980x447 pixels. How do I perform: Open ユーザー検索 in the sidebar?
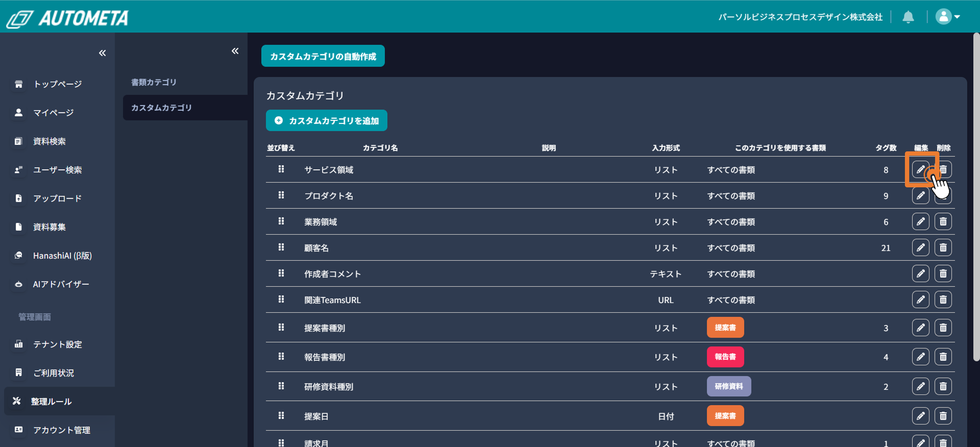pos(57,170)
